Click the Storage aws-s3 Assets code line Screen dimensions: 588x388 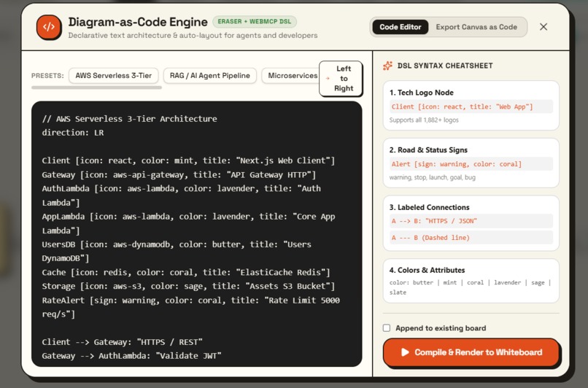coord(188,286)
